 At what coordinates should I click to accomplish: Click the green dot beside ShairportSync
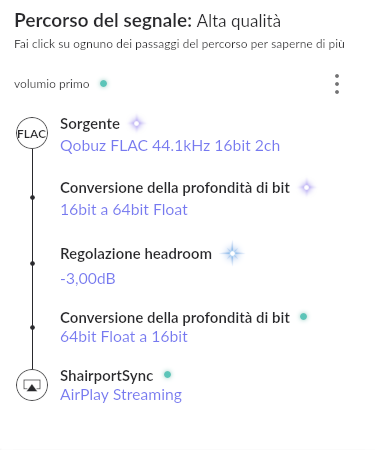tap(167, 375)
